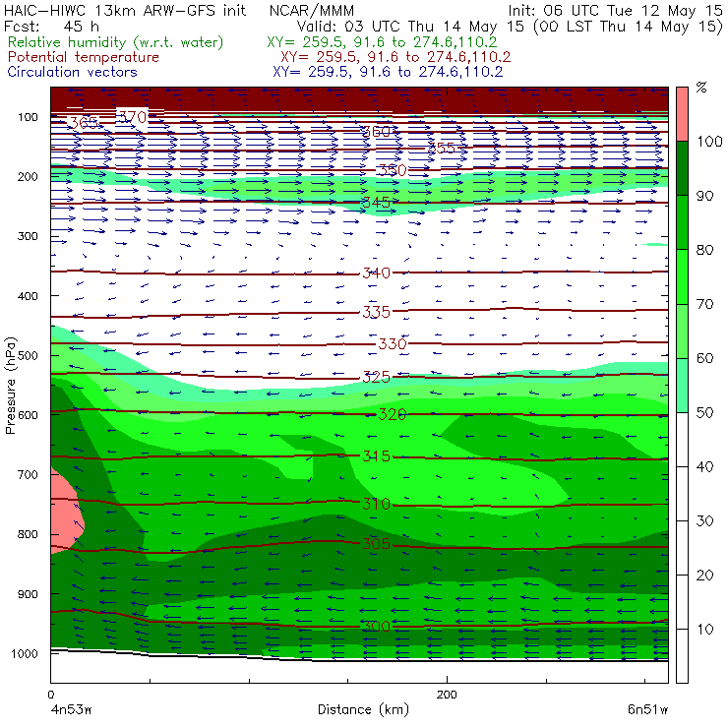The width and height of the screenshot is (728, 728).
Task: Click the '350' potential temperature contour label
Action: 393,170
